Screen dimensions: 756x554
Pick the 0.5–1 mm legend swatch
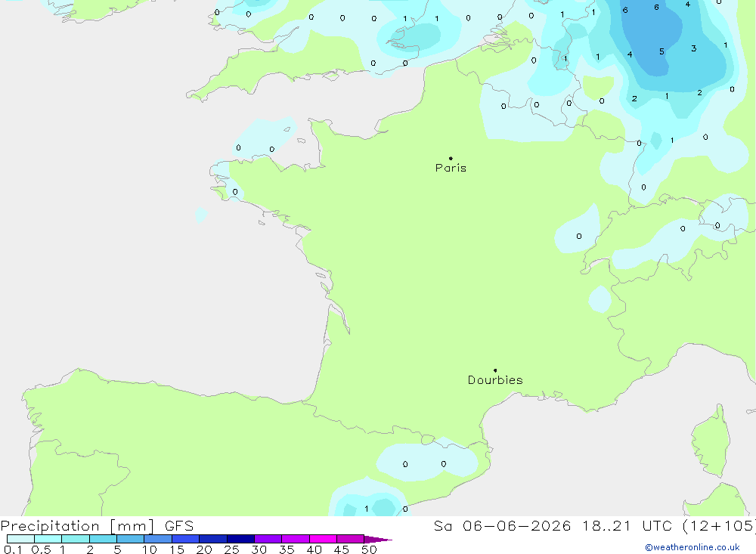[48, 539]
